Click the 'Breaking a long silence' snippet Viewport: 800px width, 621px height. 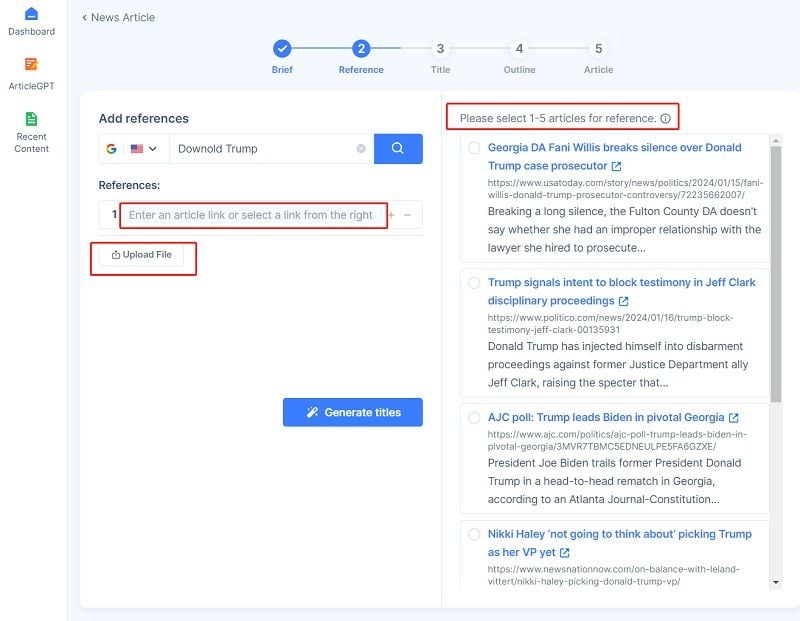[624, 230]
